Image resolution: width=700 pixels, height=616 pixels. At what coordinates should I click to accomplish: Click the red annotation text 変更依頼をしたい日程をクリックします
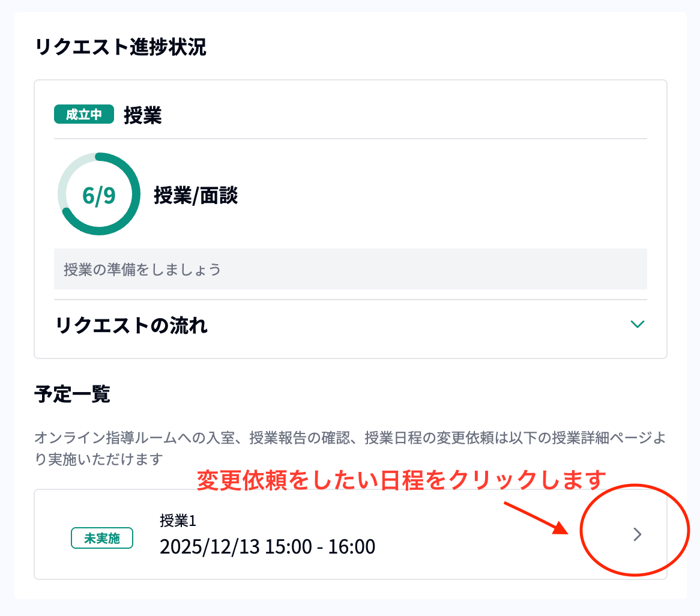point(401,479)
